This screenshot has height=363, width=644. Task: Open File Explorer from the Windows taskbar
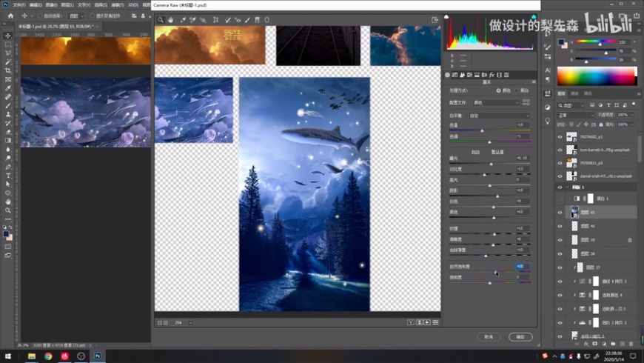(x=32, y=356)
